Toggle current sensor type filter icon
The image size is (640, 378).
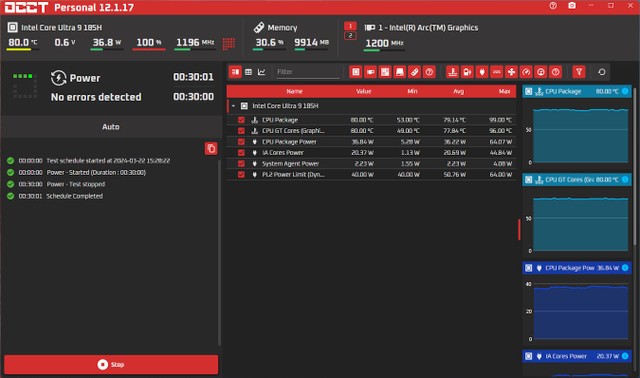click(x=496, y=72)
